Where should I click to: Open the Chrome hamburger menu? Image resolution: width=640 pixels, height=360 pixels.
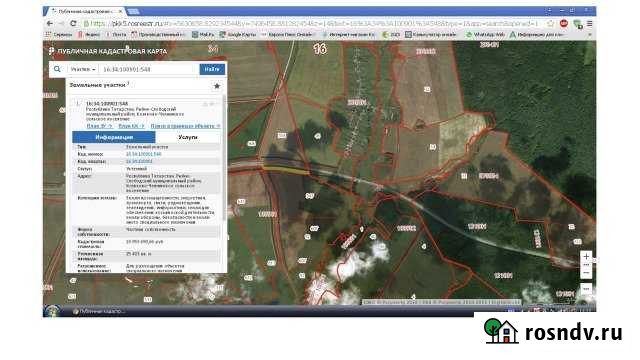tap(590, 24)
